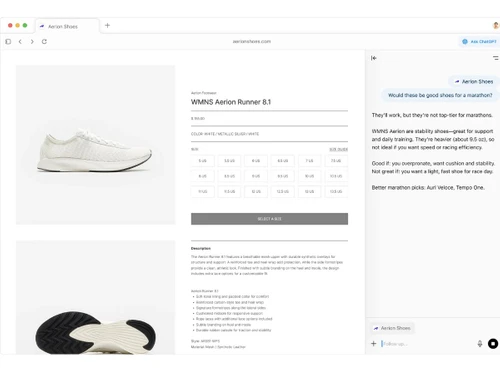
Task: Click the gray Select a Size button
Action: coord(269,219)
